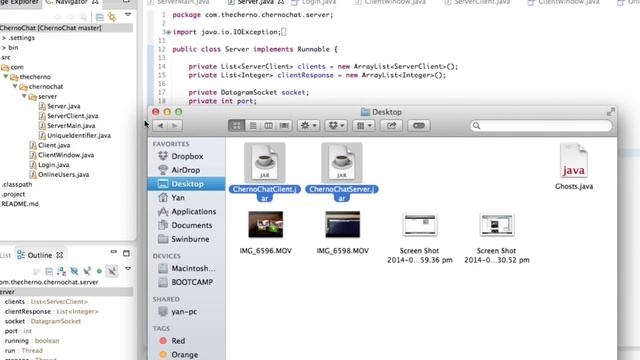Switch to the Outline tab
Image resolution: width=640 pixels, height=360 pixels.
pos(40,255)
